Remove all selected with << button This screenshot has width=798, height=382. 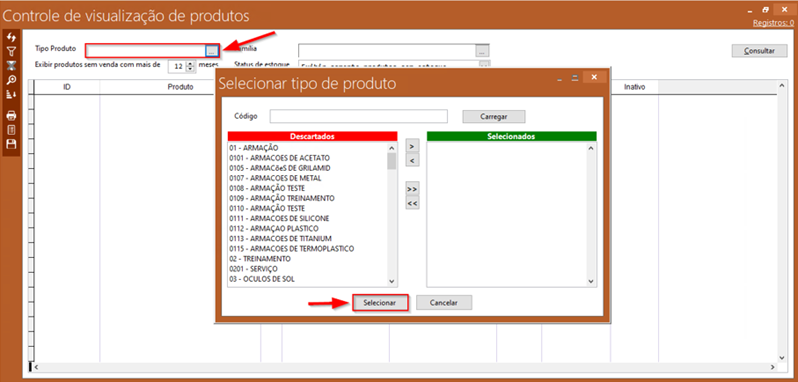[x=412, y=203]
